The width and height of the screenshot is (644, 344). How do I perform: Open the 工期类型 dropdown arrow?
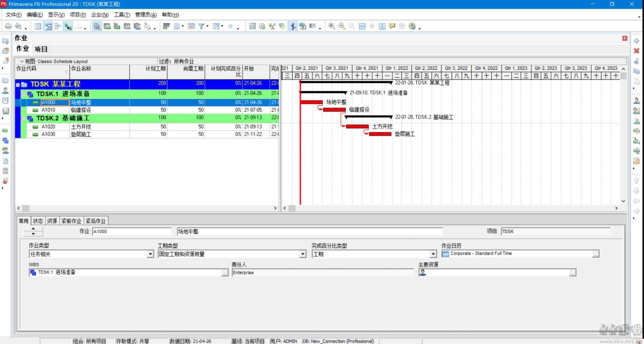coord(303,254)
